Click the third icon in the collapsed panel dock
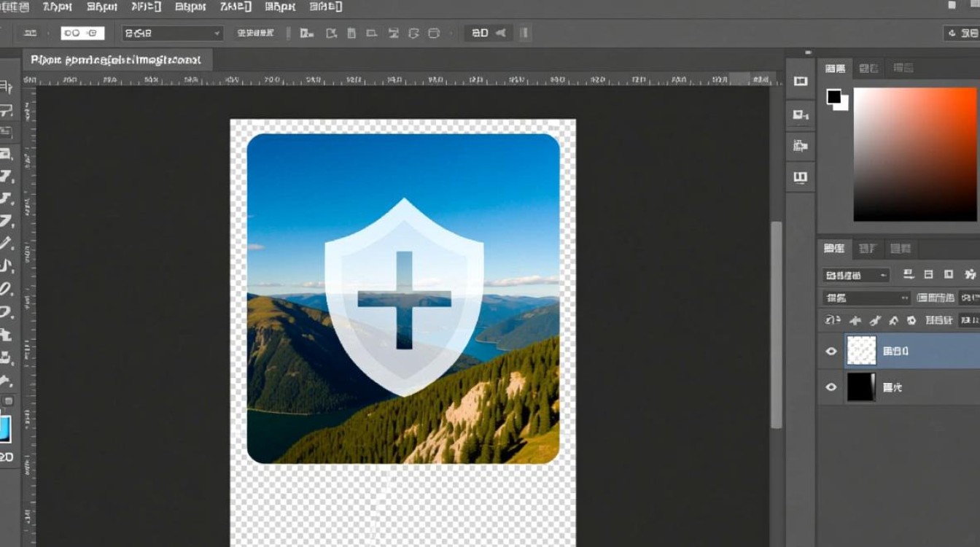This screenshot has width=980, height=547. (801, 146)
